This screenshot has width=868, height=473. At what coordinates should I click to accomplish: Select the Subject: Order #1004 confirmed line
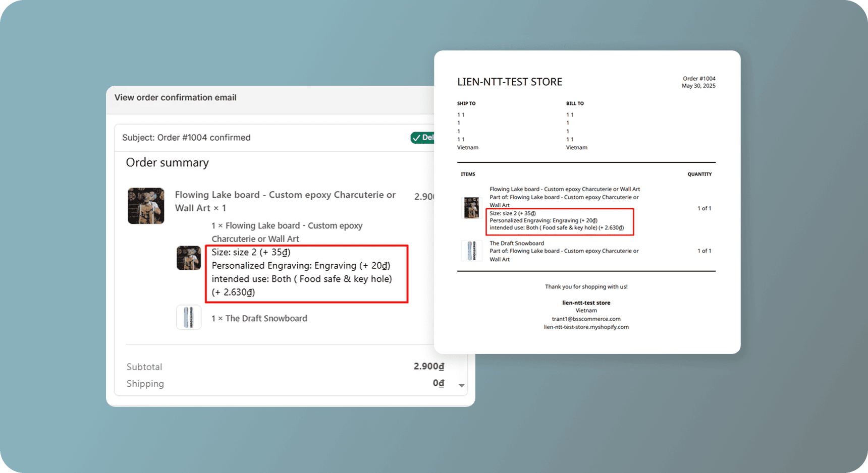click(186, 138)
